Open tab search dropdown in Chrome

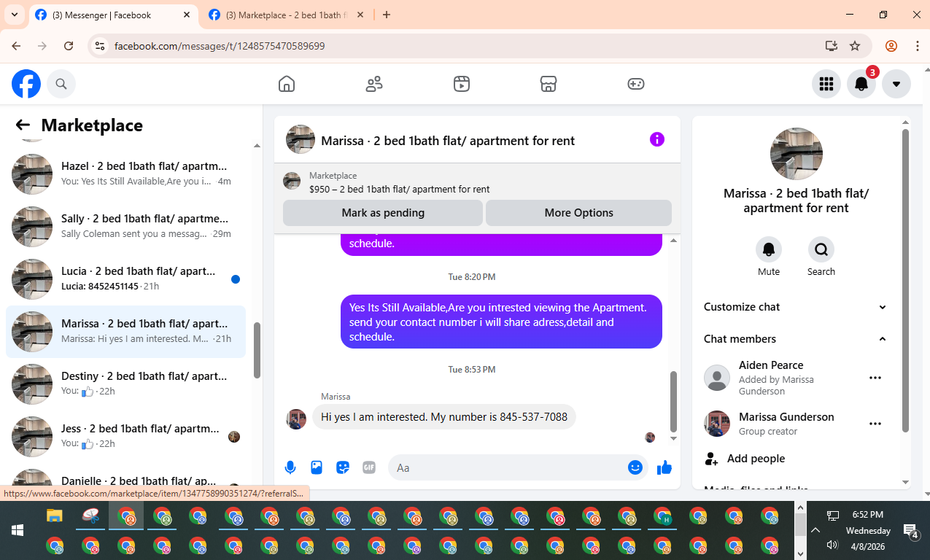pyautogui.click(x=14, y=15)
